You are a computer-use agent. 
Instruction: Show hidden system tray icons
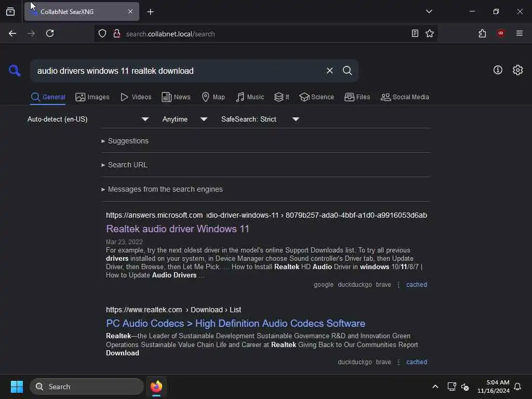435,387
